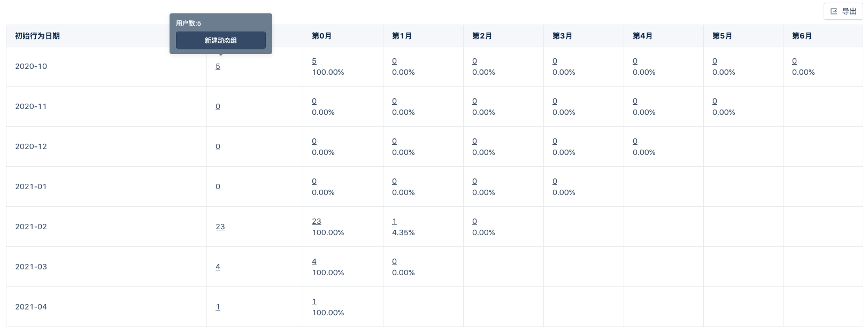
Task: Open the 2020-10 total user count 5
Action: (218, 66)
